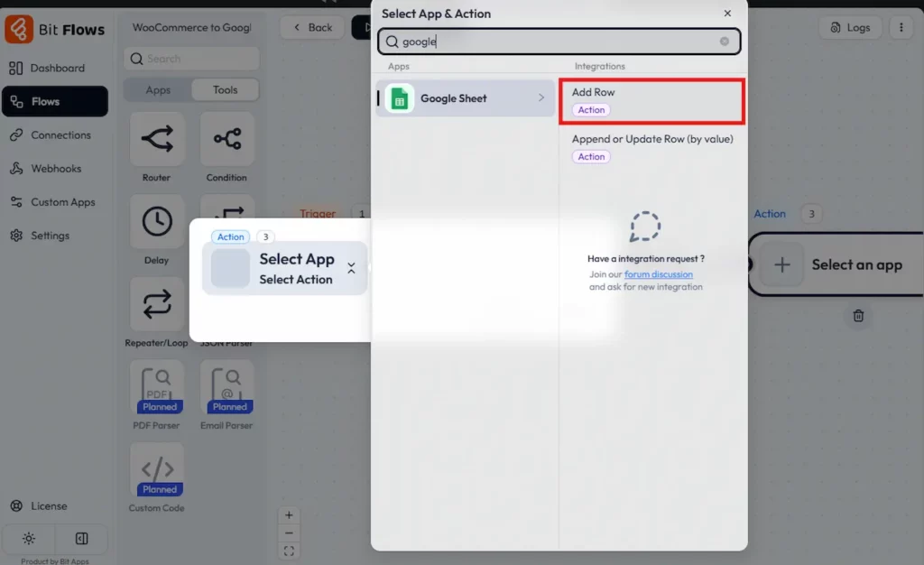Switch the Apps/Tools segment to Tools
The width and height of the screenshot is (924, 565).
[225, 89]
